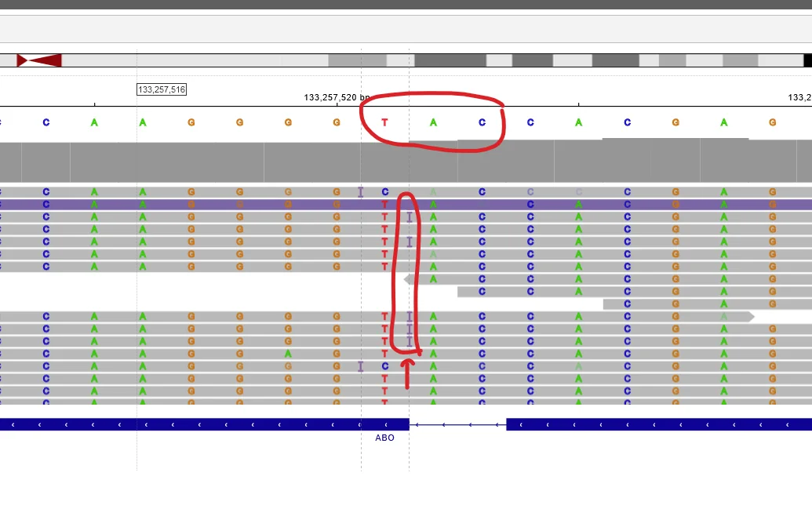This screenshot has height=516, width=812.
Task: Click the bottom of the hand-drawn red arrow
Action: (x=406, y=386)
